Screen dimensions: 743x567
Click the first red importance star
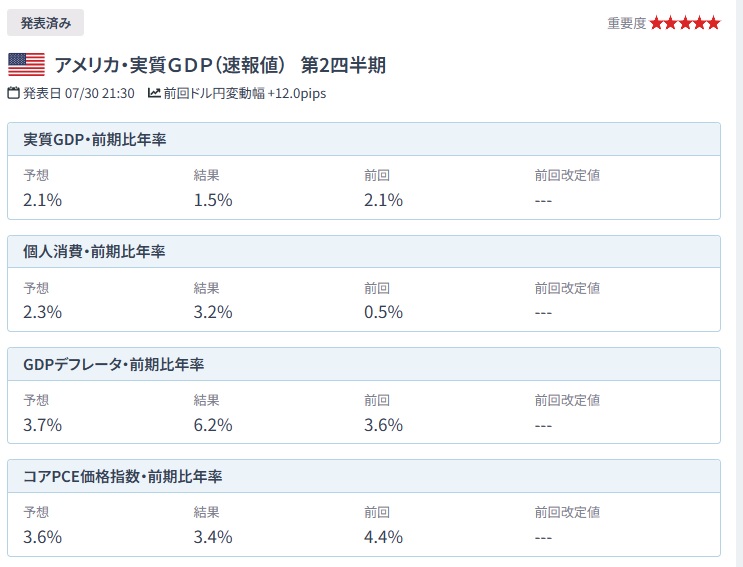coord(656,23)
